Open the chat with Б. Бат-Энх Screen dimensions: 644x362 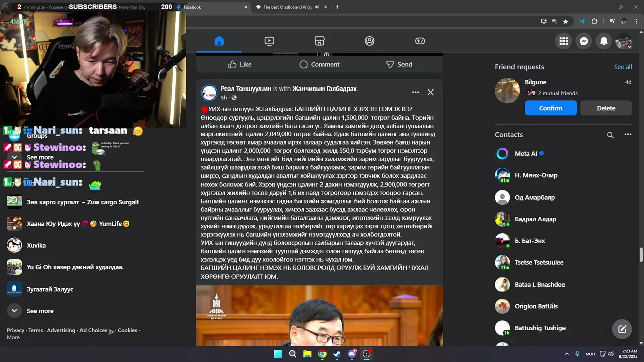tap(563, 241)
